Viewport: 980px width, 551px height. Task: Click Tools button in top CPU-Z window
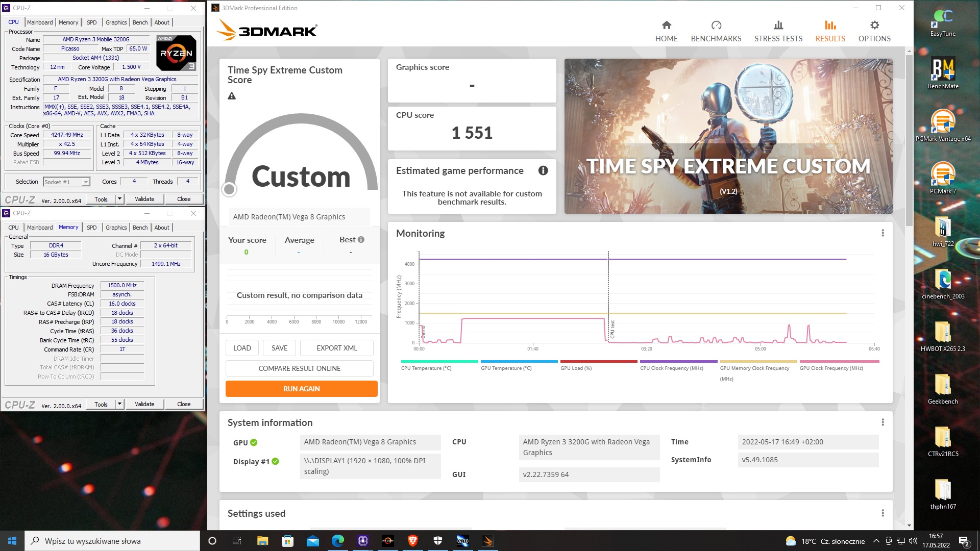coord(101,199)
